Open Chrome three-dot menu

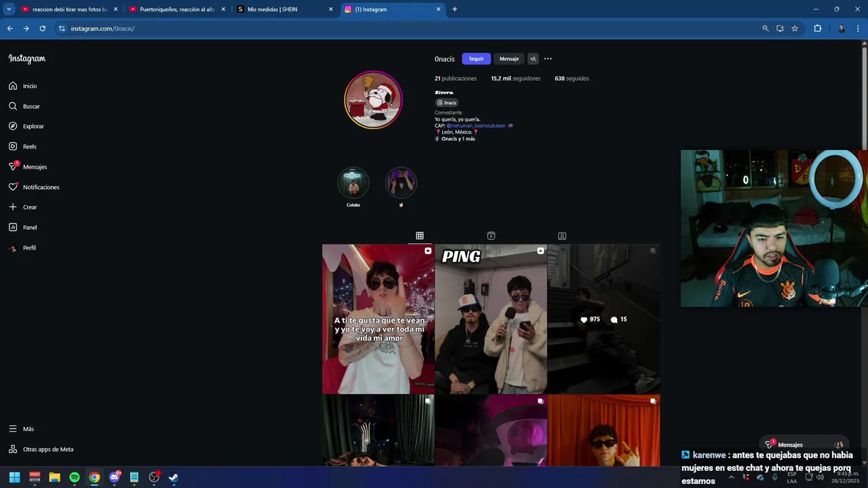click(859, 28)
